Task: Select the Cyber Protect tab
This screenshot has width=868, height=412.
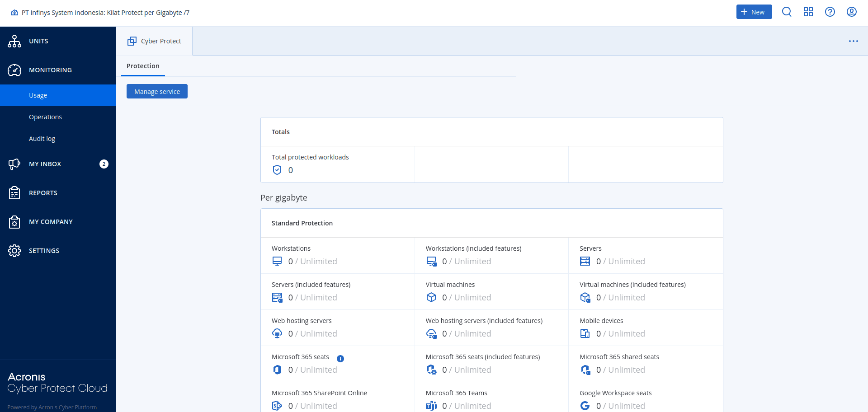Action: [x=154, y=41]
